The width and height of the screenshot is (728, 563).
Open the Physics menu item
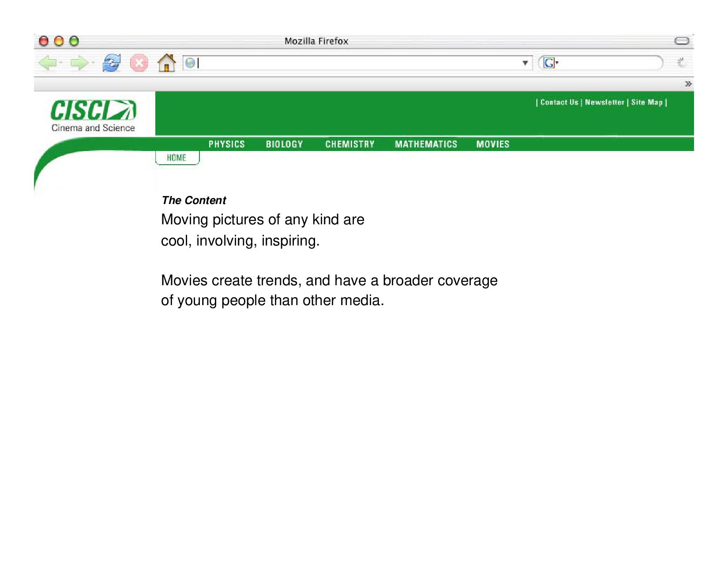(227, 144)
